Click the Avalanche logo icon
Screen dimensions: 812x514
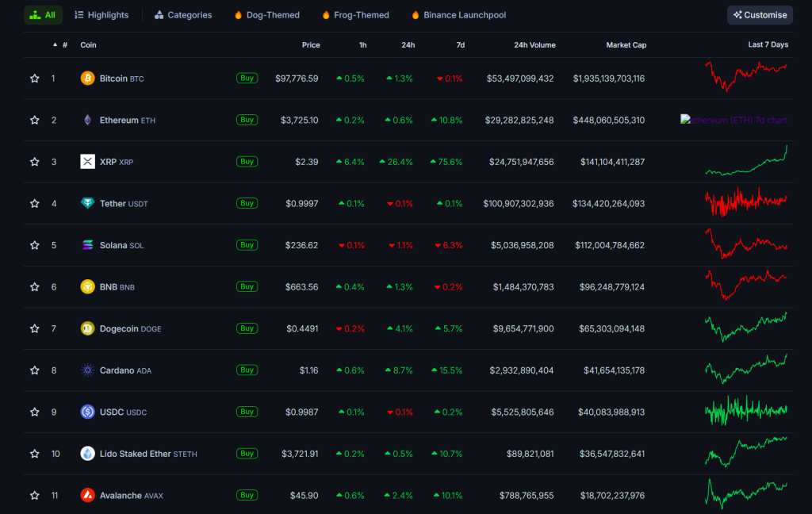(x=87, y=495)
